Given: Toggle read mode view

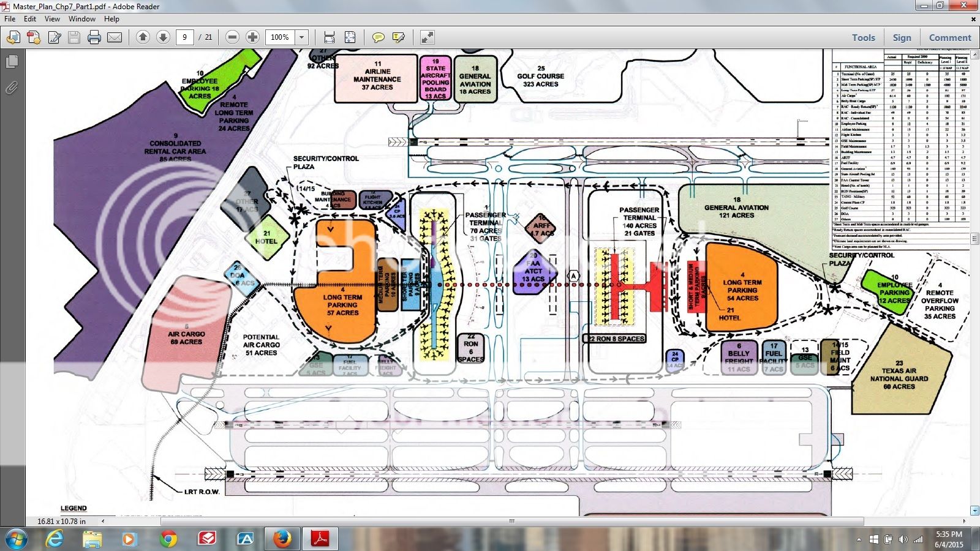Looking at the screenshot, I should pos(428,37).
